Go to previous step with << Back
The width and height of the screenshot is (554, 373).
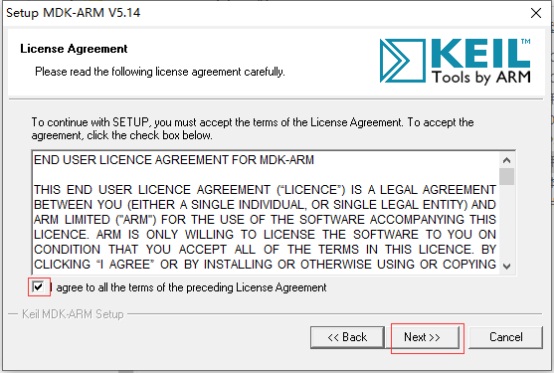pos(347,337)
